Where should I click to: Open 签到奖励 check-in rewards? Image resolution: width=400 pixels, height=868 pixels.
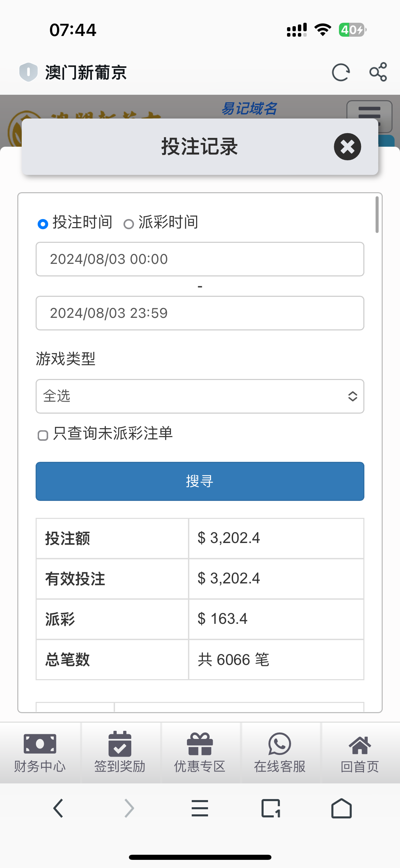click(x=120, y=752)
